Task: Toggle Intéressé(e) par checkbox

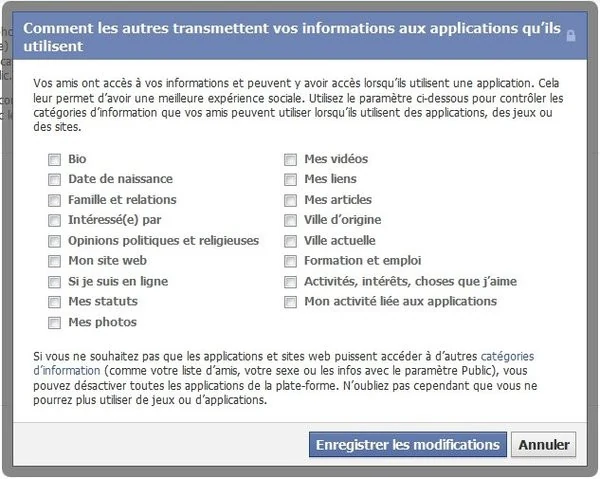Action: 54,220
